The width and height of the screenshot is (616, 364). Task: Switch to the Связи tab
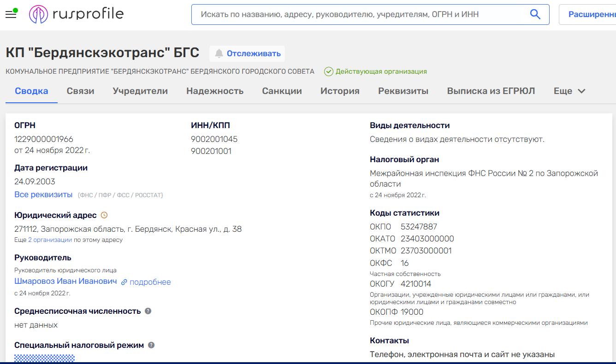pos(80,91)
